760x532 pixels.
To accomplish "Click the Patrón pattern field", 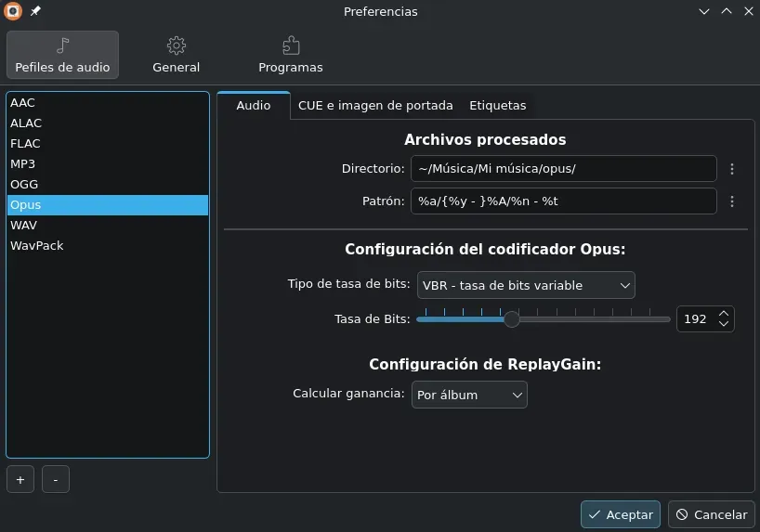I will pos(564,201).
